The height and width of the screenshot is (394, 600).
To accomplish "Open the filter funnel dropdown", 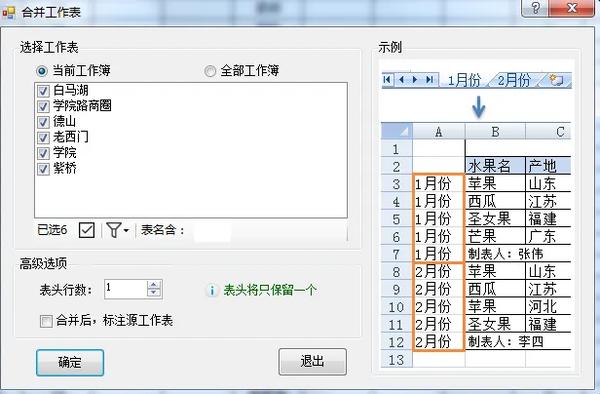I will tap(117, 230).
